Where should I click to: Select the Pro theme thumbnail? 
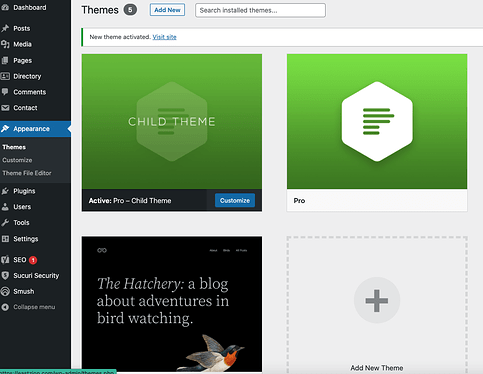click(377, 122)
